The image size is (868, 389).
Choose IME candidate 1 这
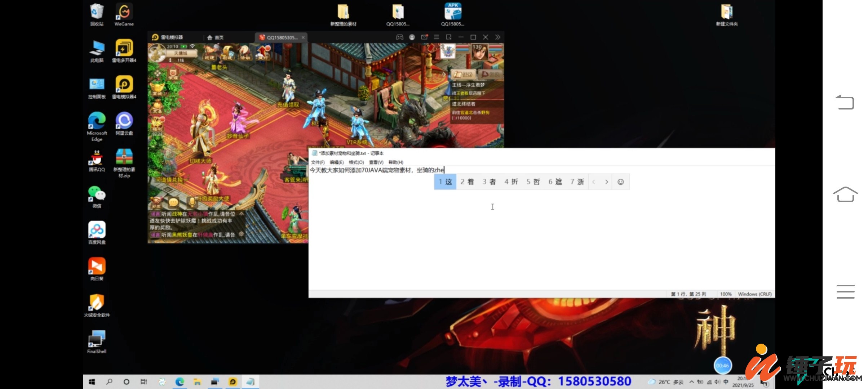pos(445,182)
